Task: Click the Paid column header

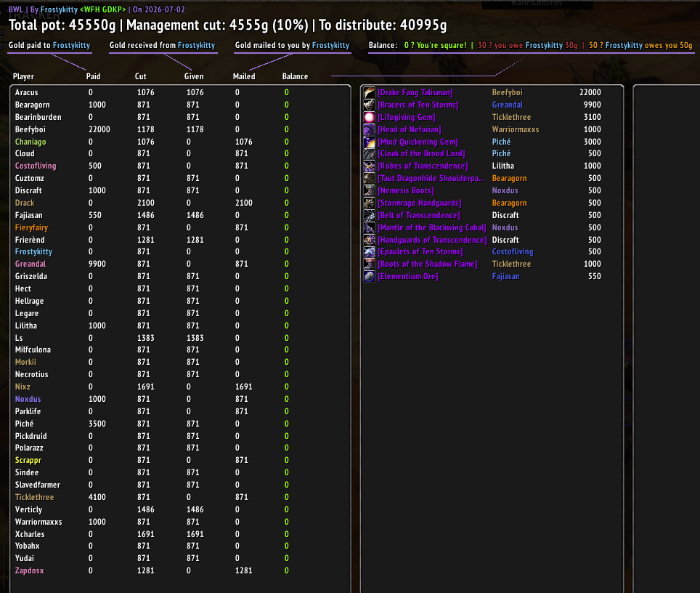Action: (x=93, y=76)
